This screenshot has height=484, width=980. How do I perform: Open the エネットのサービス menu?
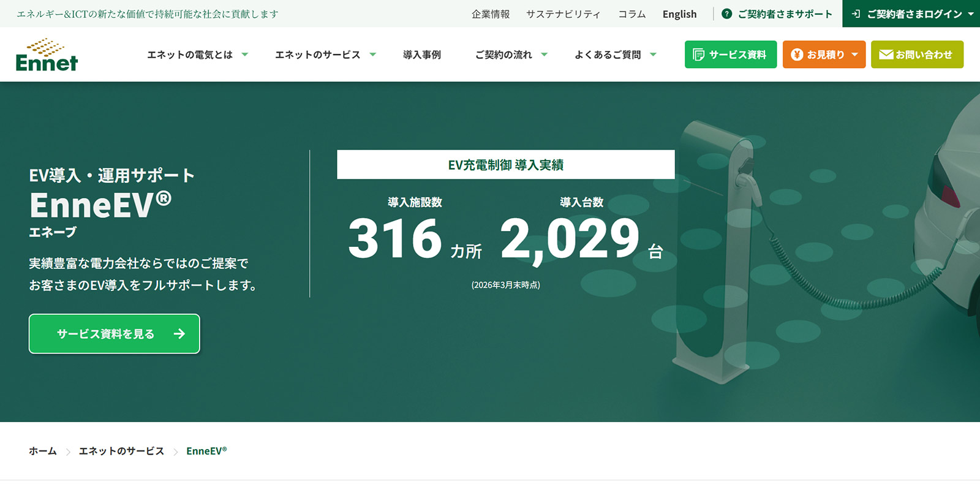pos(317,55)
